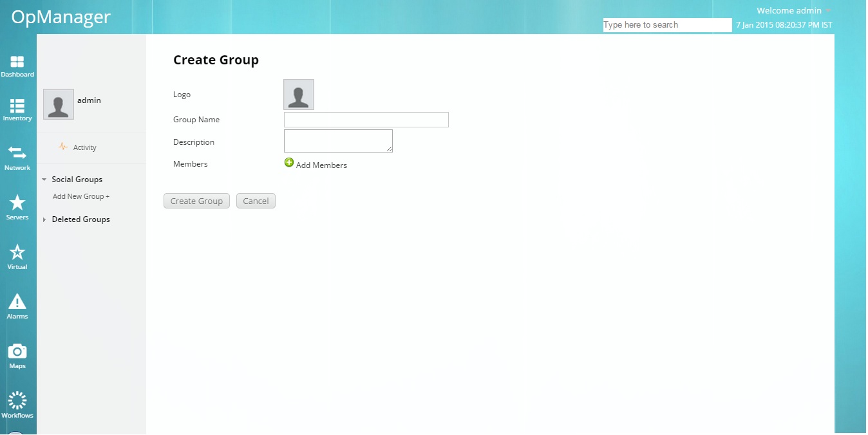Screen dimensions: 868x435
Task: Open the Activity feed
Action: coord(84,147)
